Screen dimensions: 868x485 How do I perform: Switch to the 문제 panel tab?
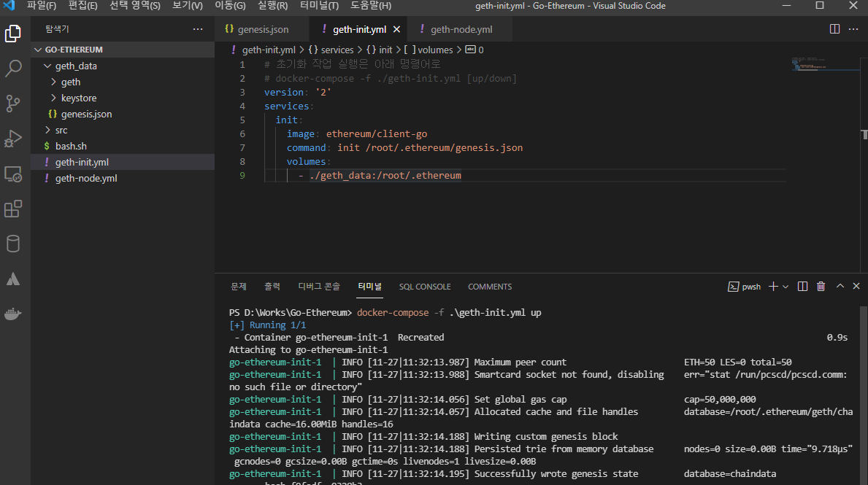pos(239,287)
